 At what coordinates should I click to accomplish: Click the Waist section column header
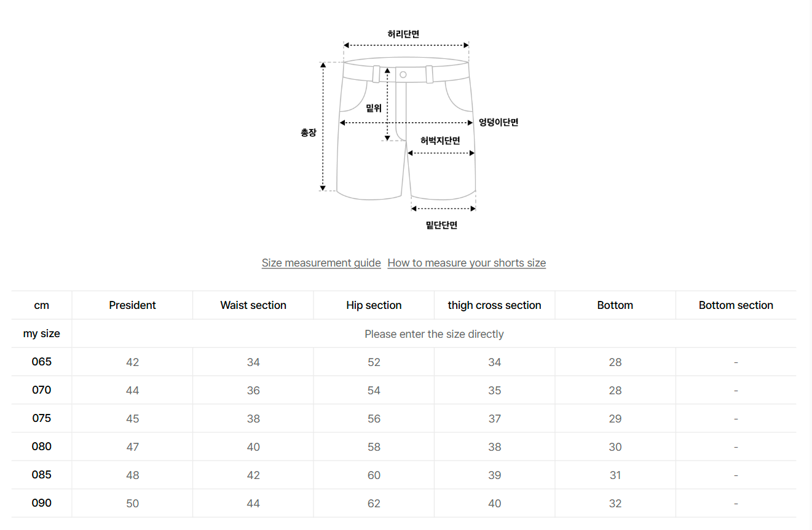point(253,305)
